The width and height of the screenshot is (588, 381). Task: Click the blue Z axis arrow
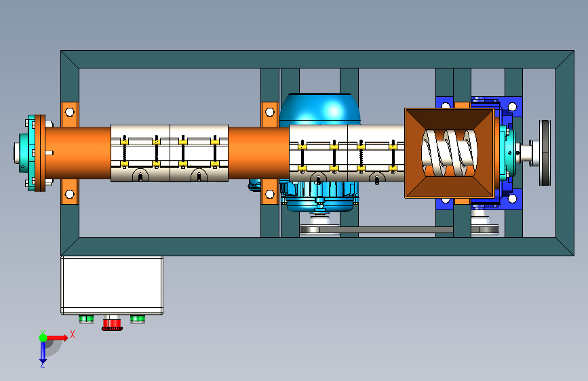coord(43,352)
